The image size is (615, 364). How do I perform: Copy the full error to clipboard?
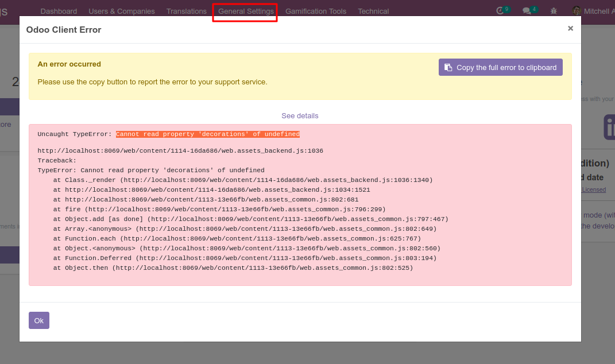coord(500,67)
